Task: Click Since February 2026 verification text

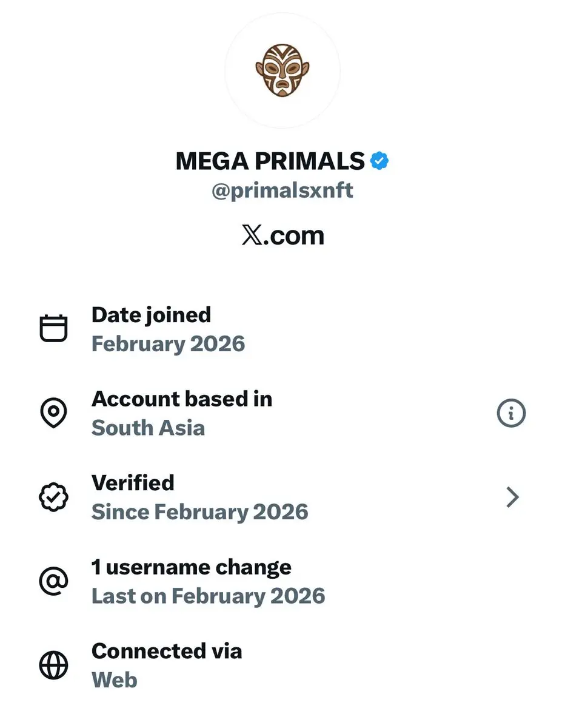Action: tap(199, 512)
